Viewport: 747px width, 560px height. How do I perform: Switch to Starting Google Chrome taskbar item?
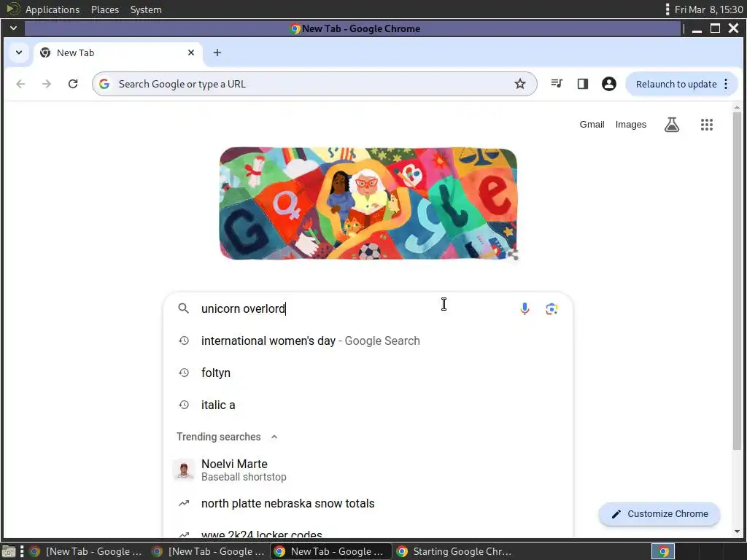(454, 551)
